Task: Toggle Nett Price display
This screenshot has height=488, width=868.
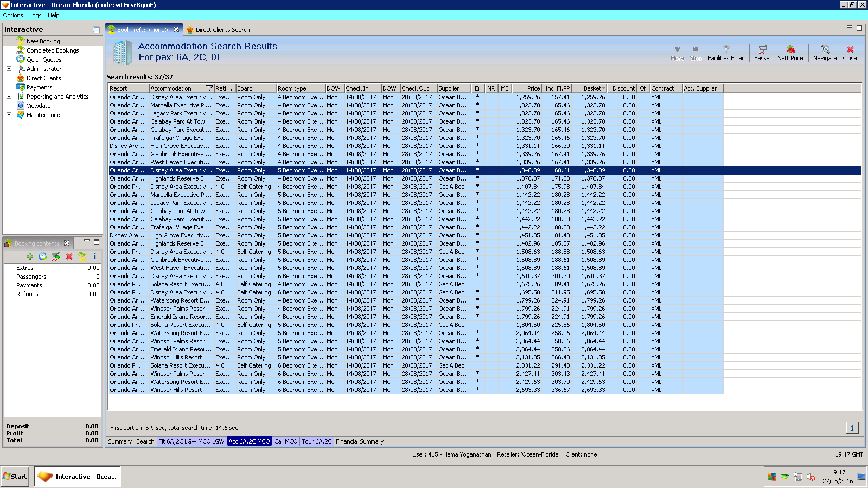Action: pos(790,52)
